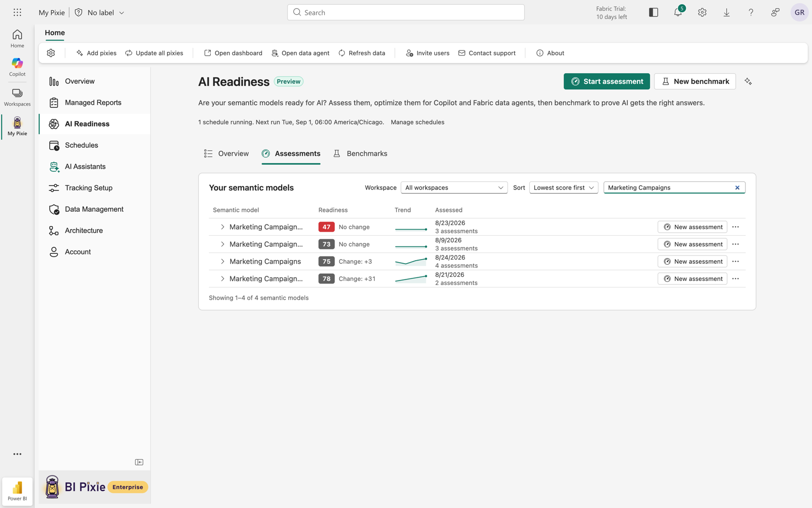The image size is (812, 508).
Task: Open the more options ellipsis in left rail
Action: (17, 454)
